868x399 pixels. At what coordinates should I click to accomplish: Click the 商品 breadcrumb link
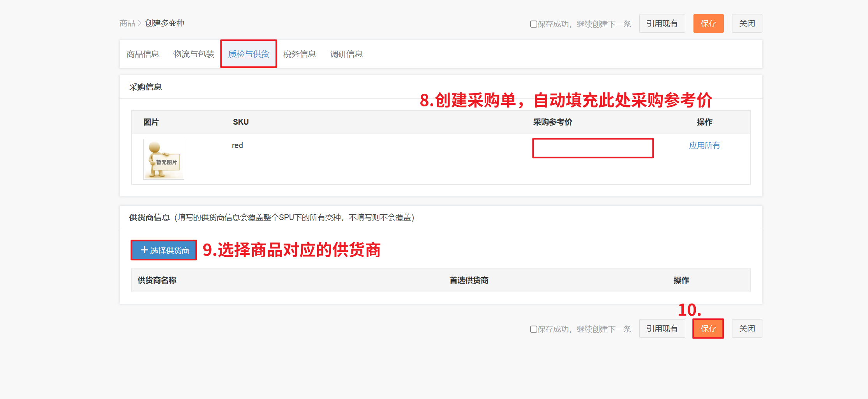coord(127,23)
